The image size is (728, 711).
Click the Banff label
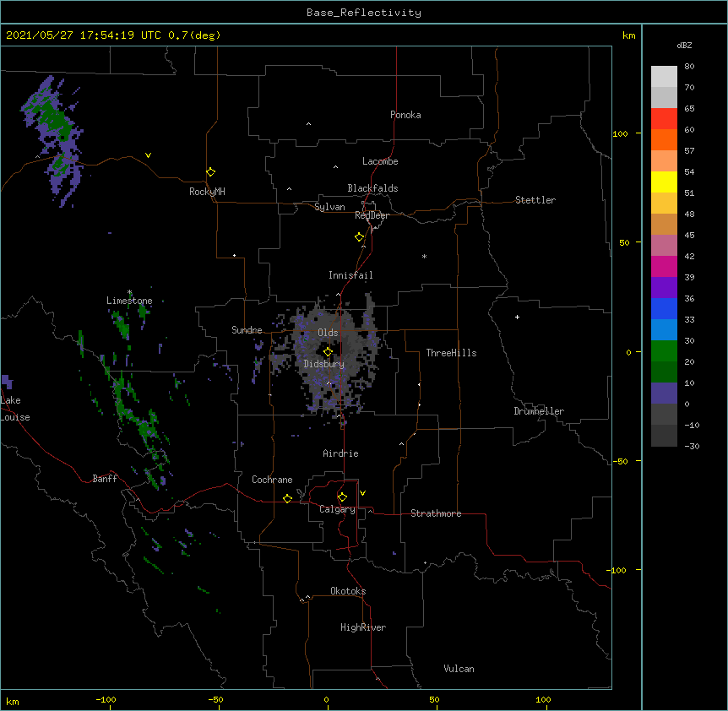click(105, 479)
